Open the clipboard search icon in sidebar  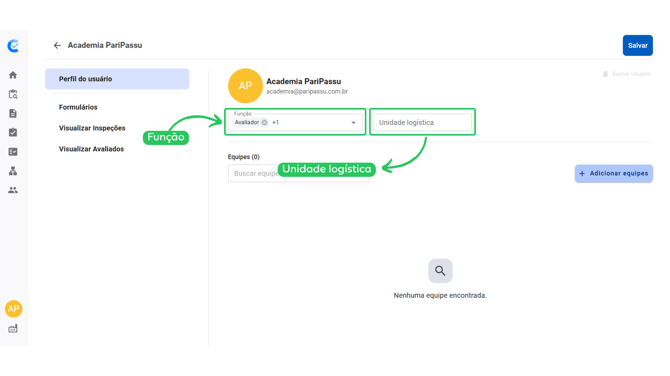[x=13, y=94]
